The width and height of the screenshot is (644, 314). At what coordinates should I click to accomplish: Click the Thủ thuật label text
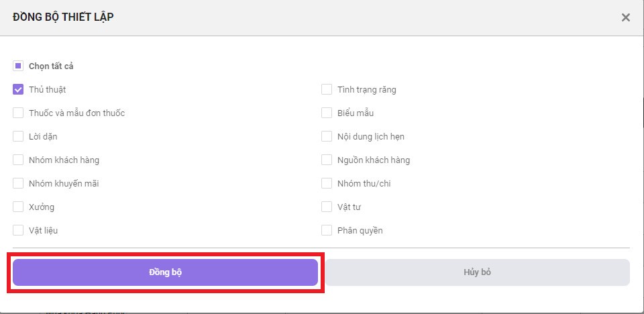coord(47,89)
